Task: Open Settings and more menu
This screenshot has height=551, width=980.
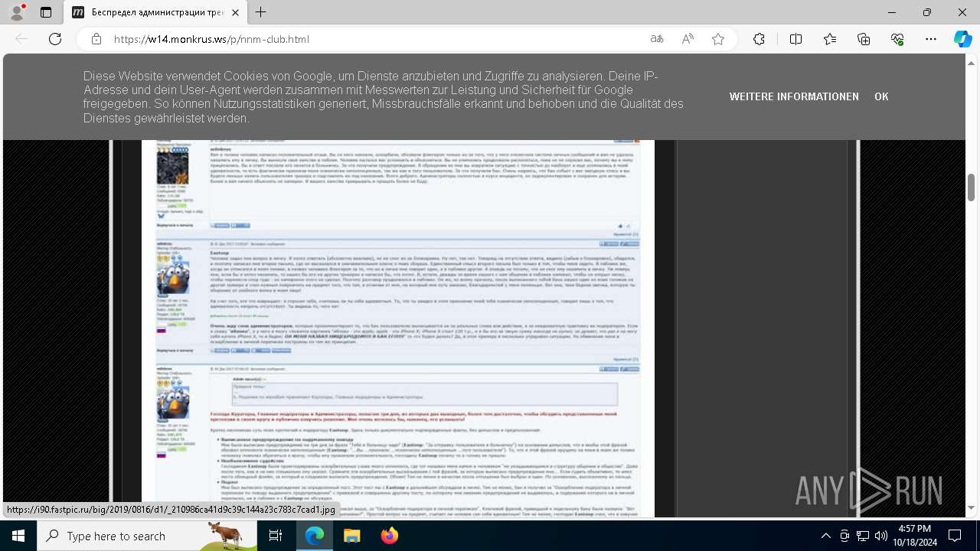Action: [931, 39]
